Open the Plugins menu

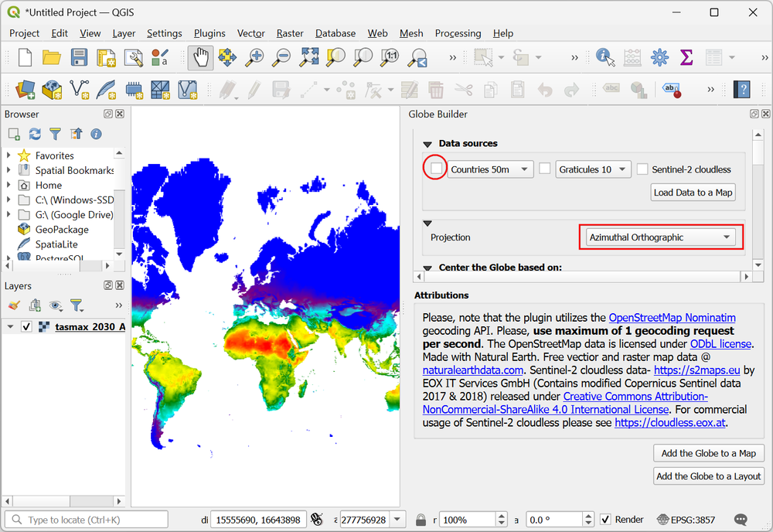pyautogui.click(x=209, y=33)
